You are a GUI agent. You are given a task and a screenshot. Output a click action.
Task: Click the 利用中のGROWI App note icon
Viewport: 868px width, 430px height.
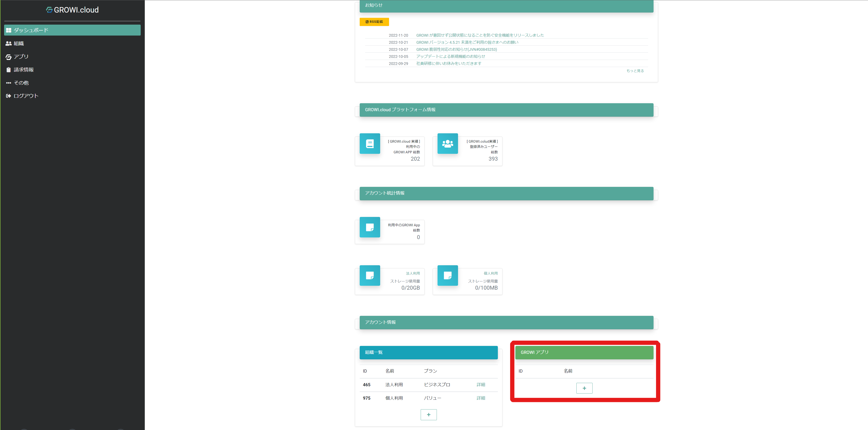pos(370,227)
